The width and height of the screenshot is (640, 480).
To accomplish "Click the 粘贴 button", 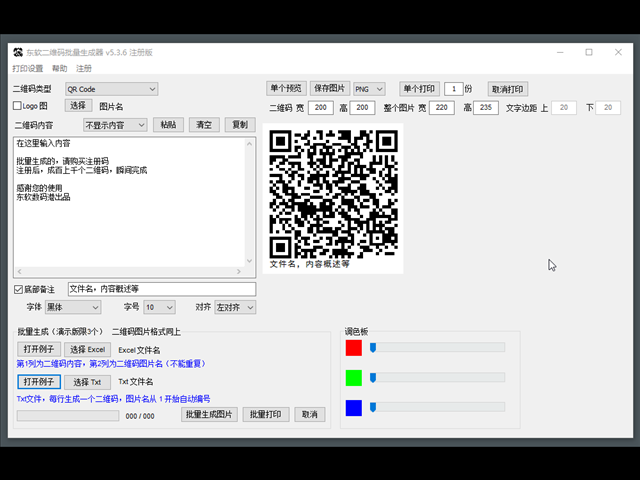I will point(168,125).
